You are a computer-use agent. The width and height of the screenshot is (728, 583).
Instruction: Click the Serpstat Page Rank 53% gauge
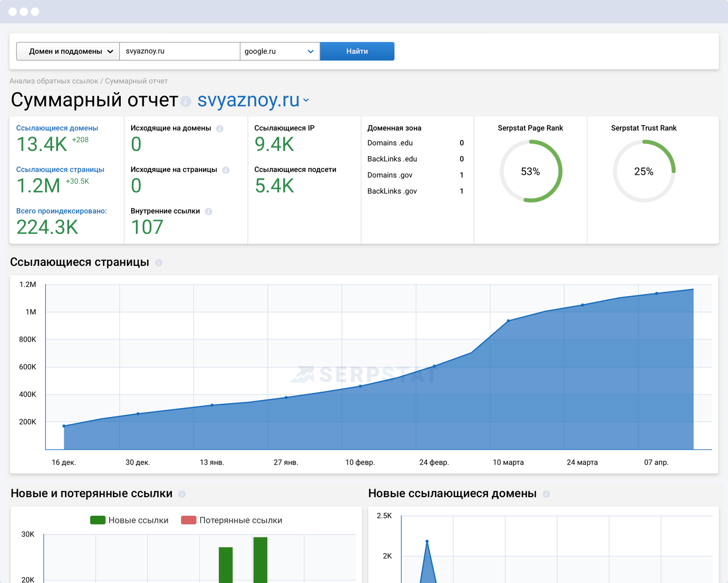[530, 171]
